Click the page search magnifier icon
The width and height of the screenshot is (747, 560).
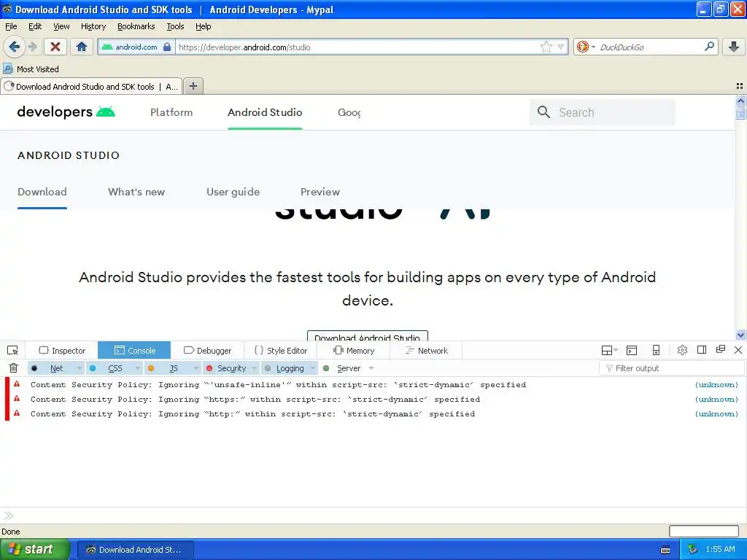pyautogui.click(x=543, y=112)
